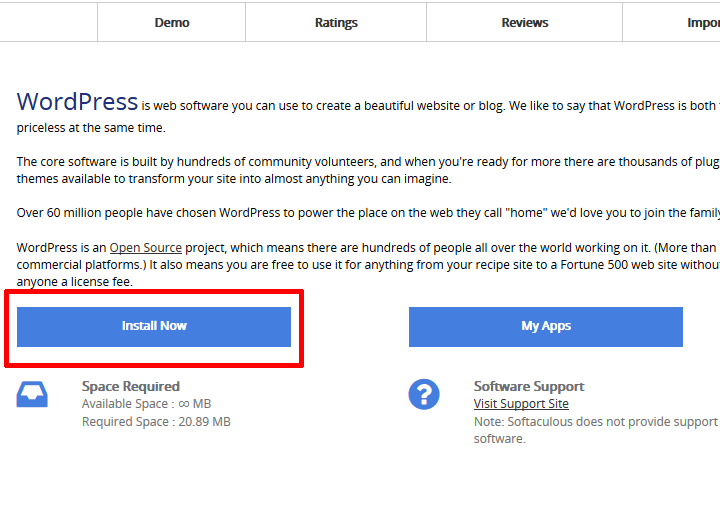Open the Ratings tab
The width and height of the screenshot is (720, 505).
(336, 22)
